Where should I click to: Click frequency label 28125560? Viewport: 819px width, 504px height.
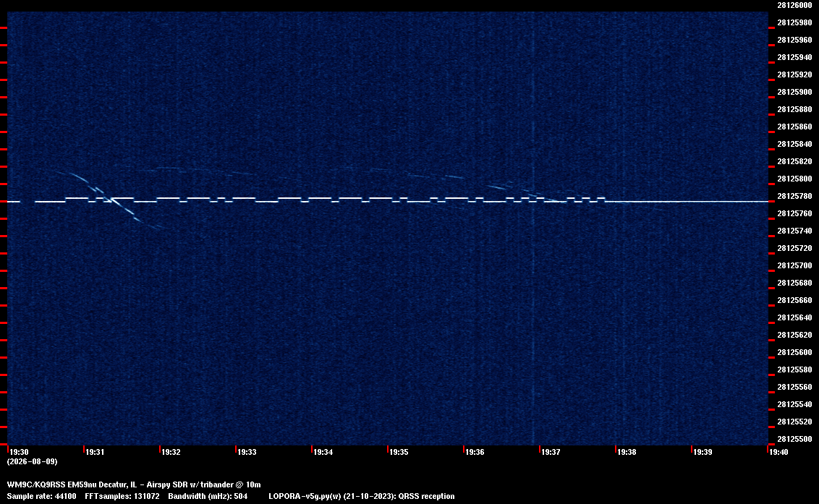tap(794, 386)
